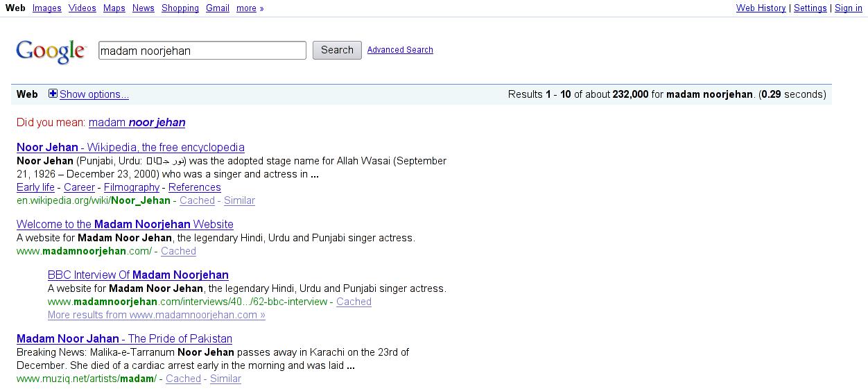Screen dimensions: 868x389
Task: Open 'Welcome to the Madam Noorjehan Website' result
Action: click(x=125, y=224)
